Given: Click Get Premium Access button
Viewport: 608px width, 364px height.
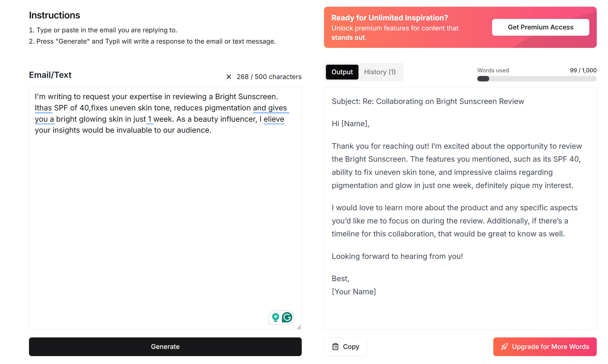Looking at the screenshot, I should (x=540, y=27).
